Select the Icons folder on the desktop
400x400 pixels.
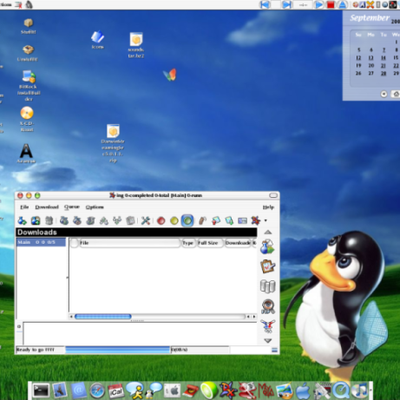pos(97,39)
